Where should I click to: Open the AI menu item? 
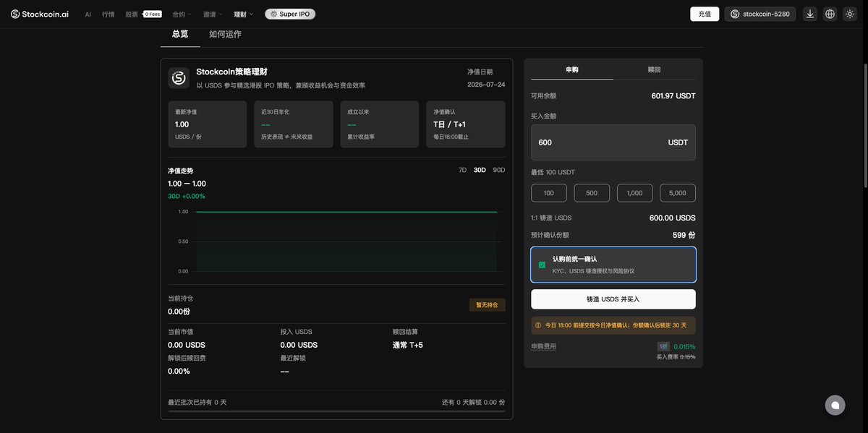[88, 14]
